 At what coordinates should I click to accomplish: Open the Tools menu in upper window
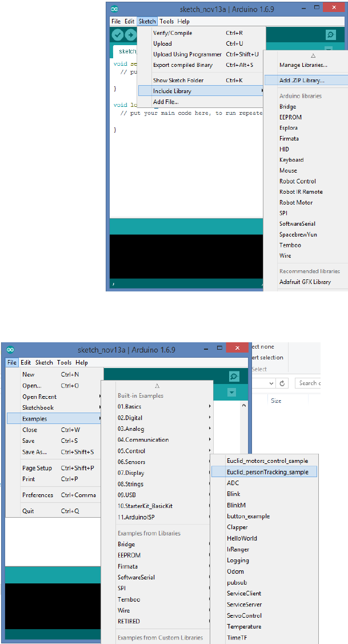click(166, 21)
